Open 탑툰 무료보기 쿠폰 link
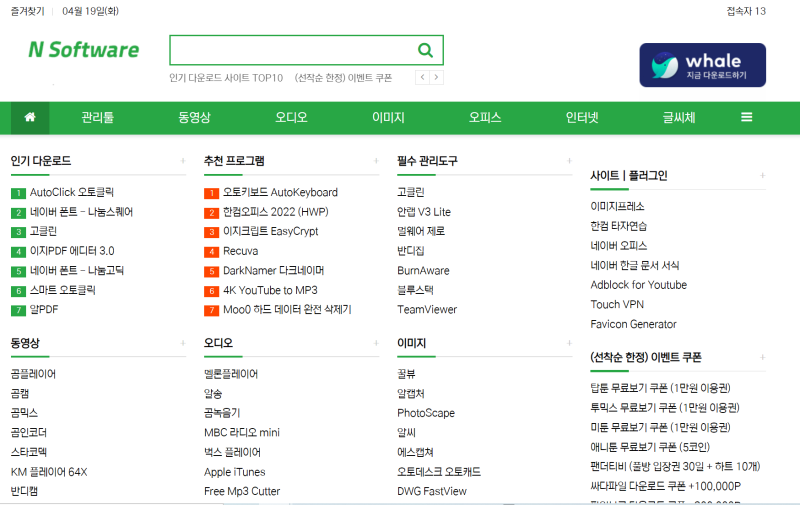 [661, 388]
